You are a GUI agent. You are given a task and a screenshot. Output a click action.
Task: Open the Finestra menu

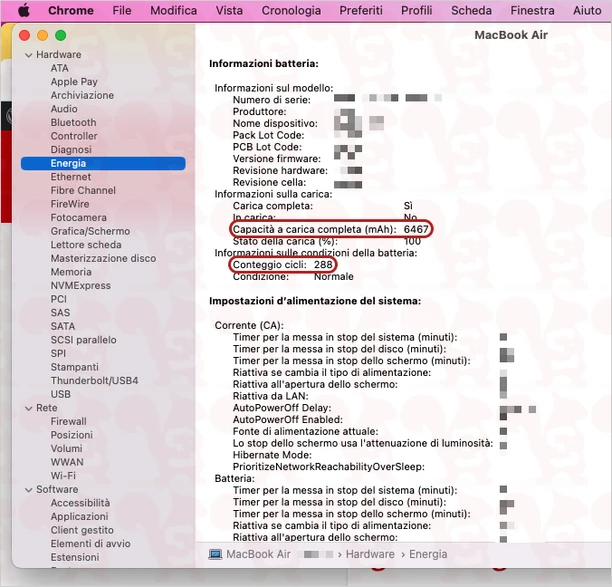[532, 11]
